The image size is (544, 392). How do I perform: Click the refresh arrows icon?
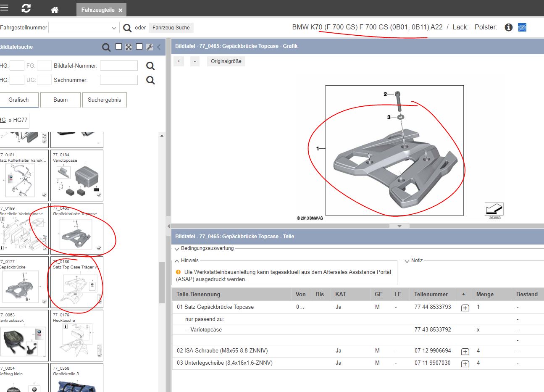(x=26, y=8)
